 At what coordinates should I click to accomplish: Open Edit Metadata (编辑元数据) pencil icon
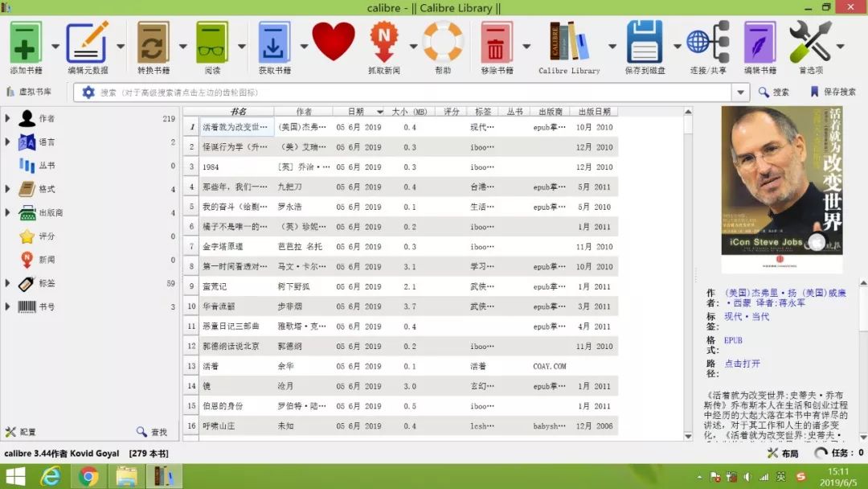point(87,43)
